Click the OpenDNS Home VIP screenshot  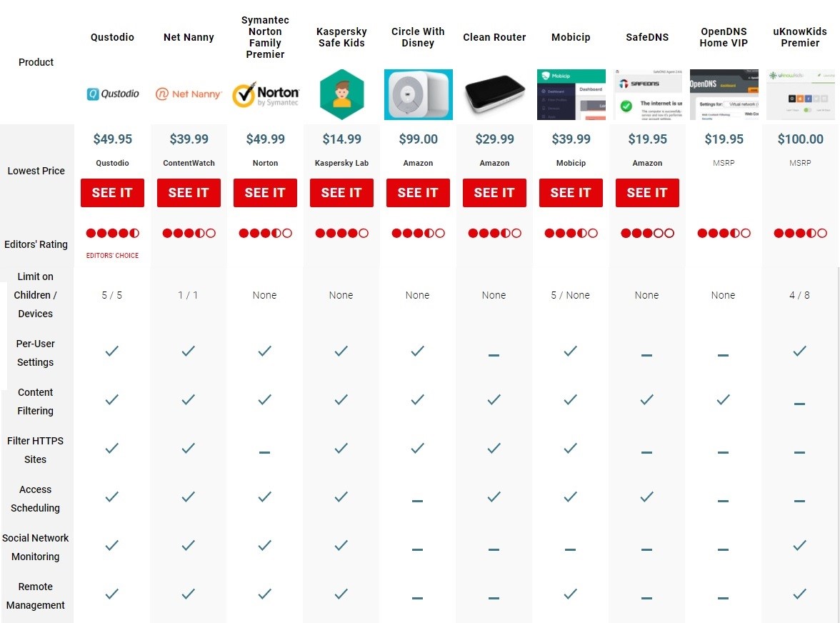(724, 94)
